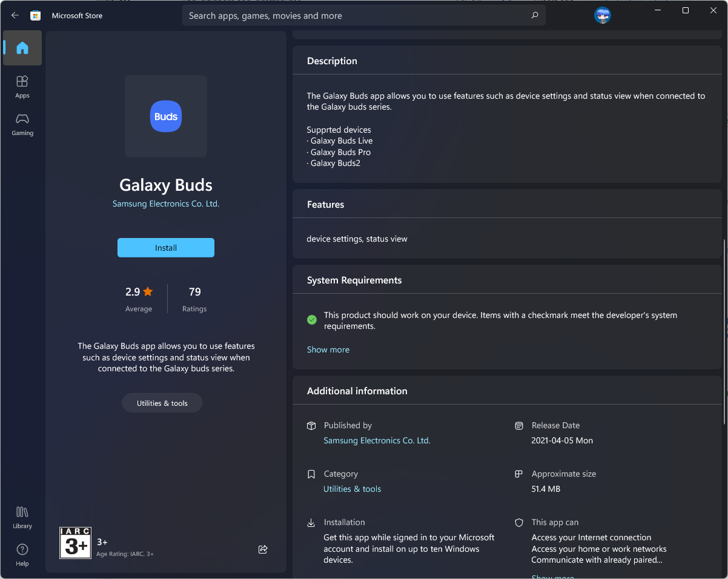Click the Approximate size icon

point(519,474)
